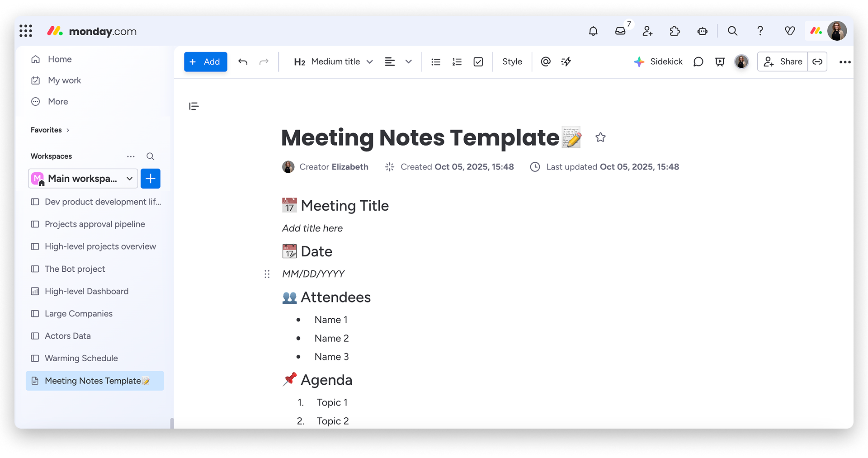Insert a bulleted list
The height and width of the screenshot is (458, 868).
point(436,62)
